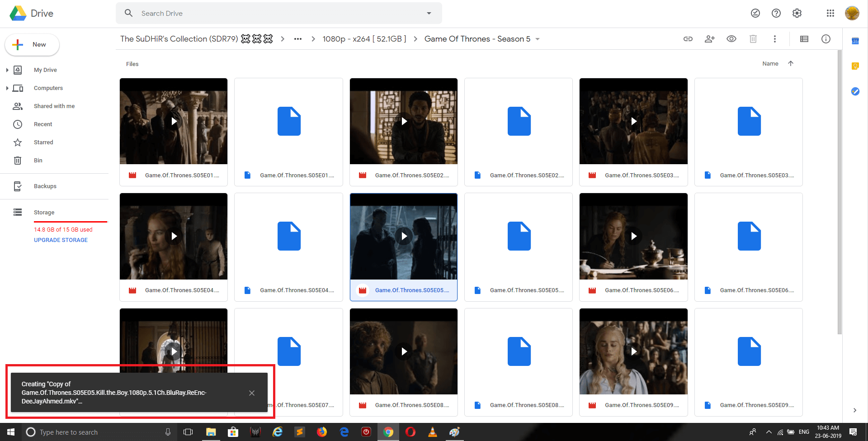The width and height of the screenshot is (868, 441).
Task: Select S05E01 video thumbnail
Action: (174, 121)
